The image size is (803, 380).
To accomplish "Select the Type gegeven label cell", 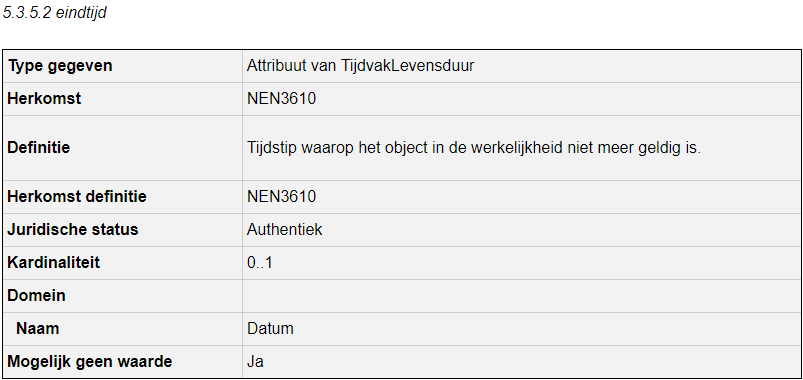I will 122,66.
